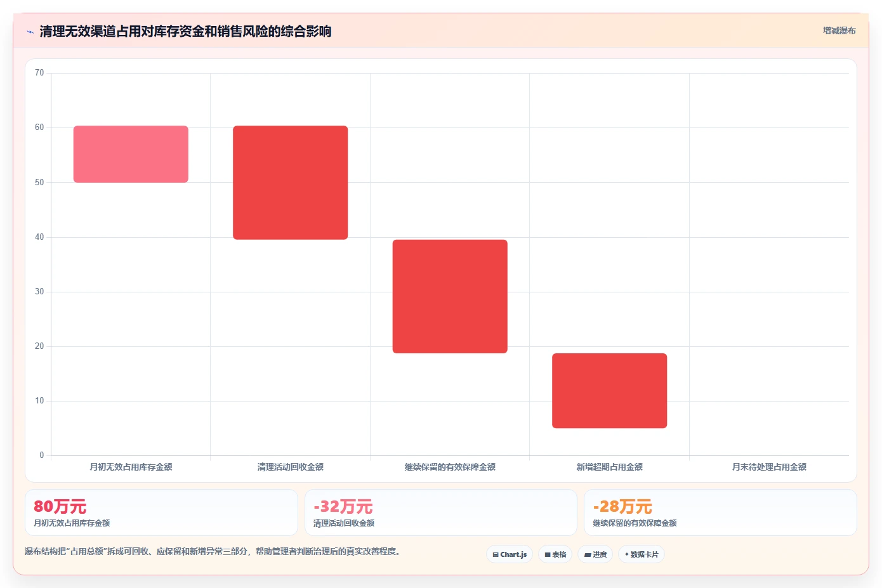The width and height of the screenshot is (882, 588).
Task: Click the y-axis value 60
Action: coord(39,127)
